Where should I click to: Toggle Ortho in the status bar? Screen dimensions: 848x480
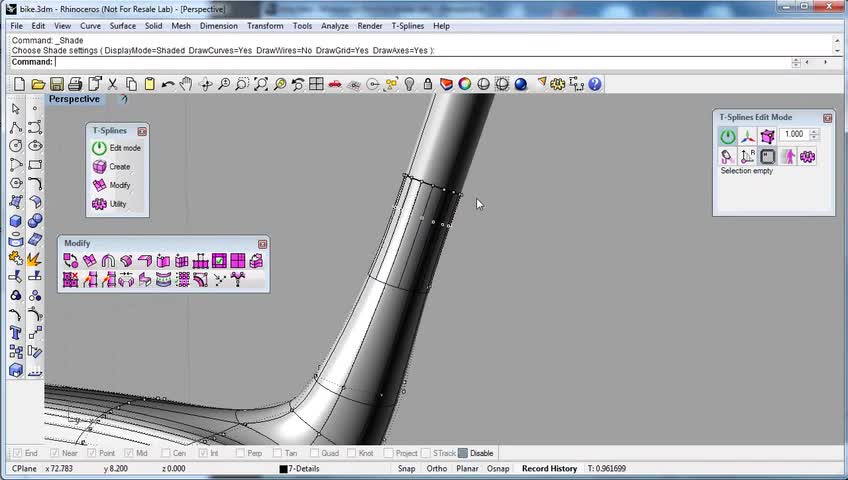point(436,469)
